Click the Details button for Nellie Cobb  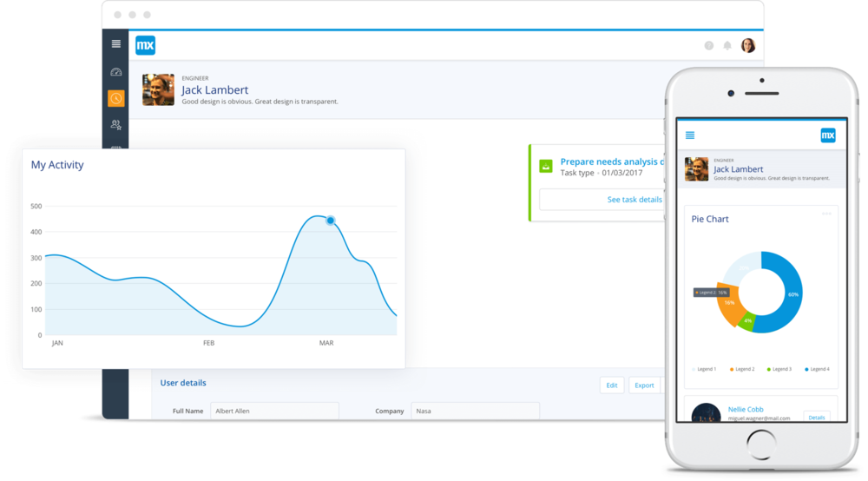point(817,418)
